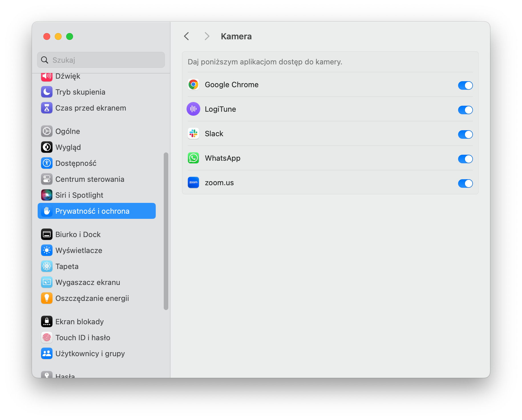Click the Ogólne gear icon
The height and width of the screenshot is (420, 522).
tap(46, 131)
